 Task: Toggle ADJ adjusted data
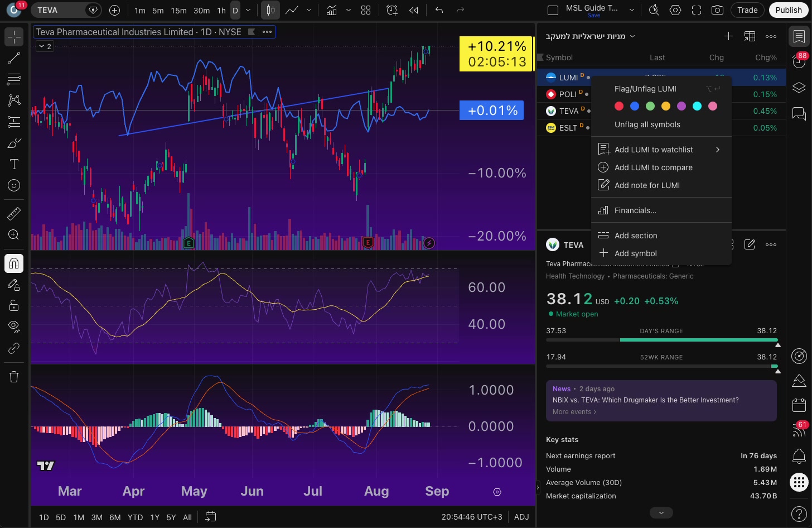point(521,517)
